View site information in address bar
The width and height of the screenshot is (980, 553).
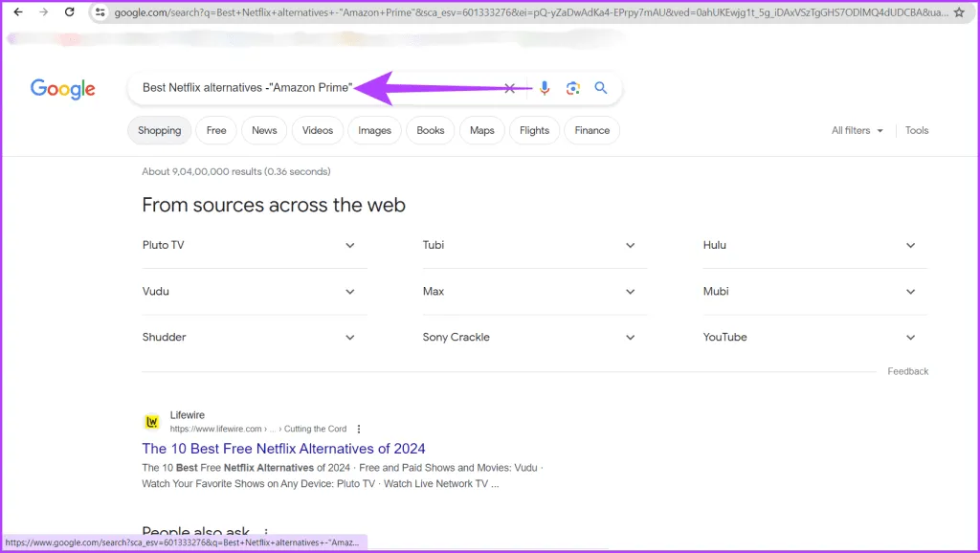pyautogui.click(x=100, y=12)
